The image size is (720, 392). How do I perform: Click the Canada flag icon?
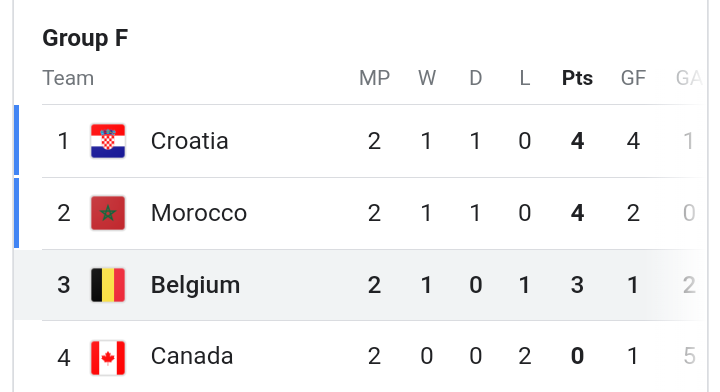108,358
